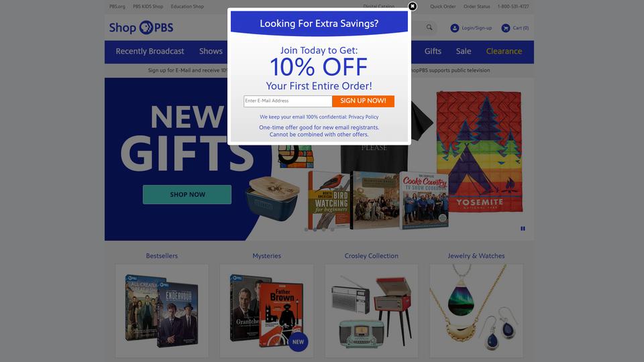Image resolution: width=644 pixels, height=362 pixels.
Task: Open the Clearance section
Action: click(504, 52)
